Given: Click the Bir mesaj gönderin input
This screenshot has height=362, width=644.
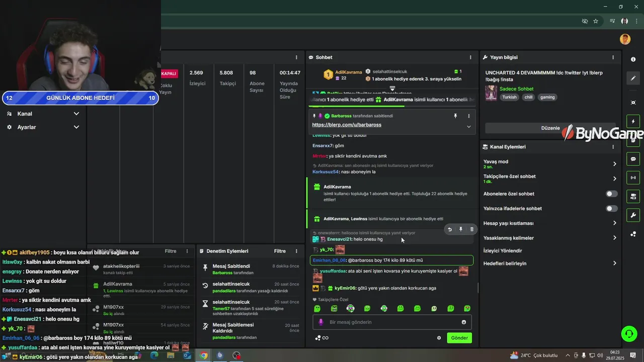Looking at the screenshot, I should click(x=391, y=322).
